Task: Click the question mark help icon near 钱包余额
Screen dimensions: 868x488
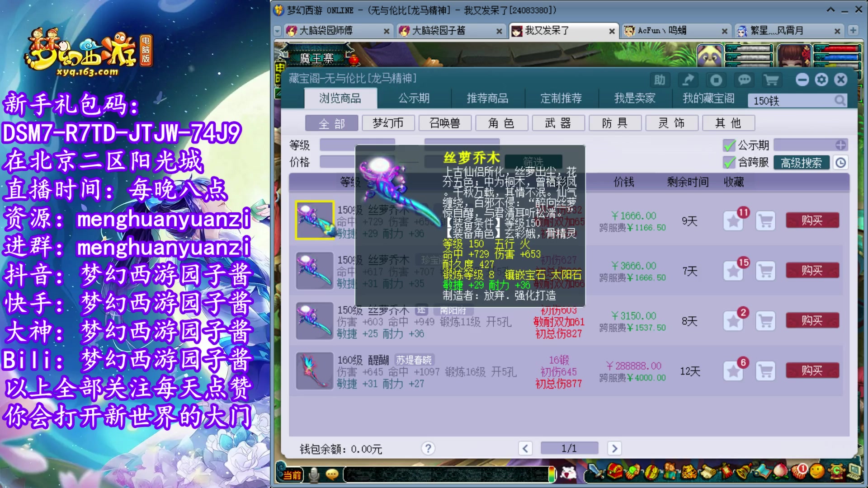Action: click(428, 448)
